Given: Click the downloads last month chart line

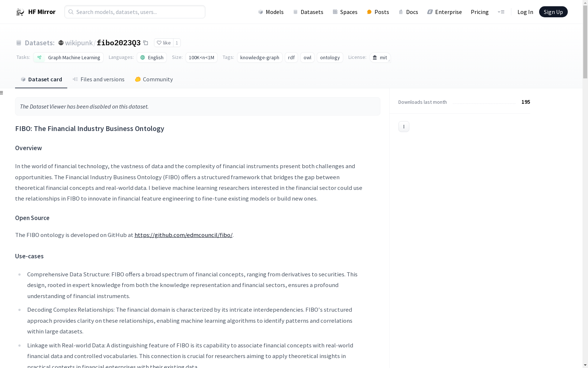Looking at the screenshot, I should coord(484,103).
